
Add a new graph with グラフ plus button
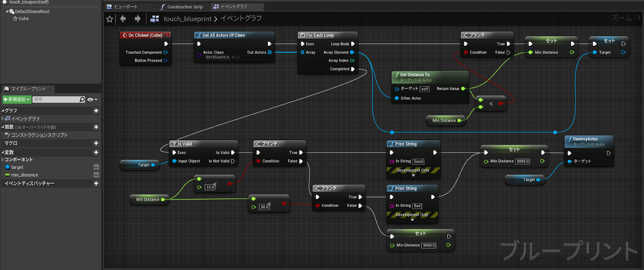pyautogui.click(x=96, y=111)
